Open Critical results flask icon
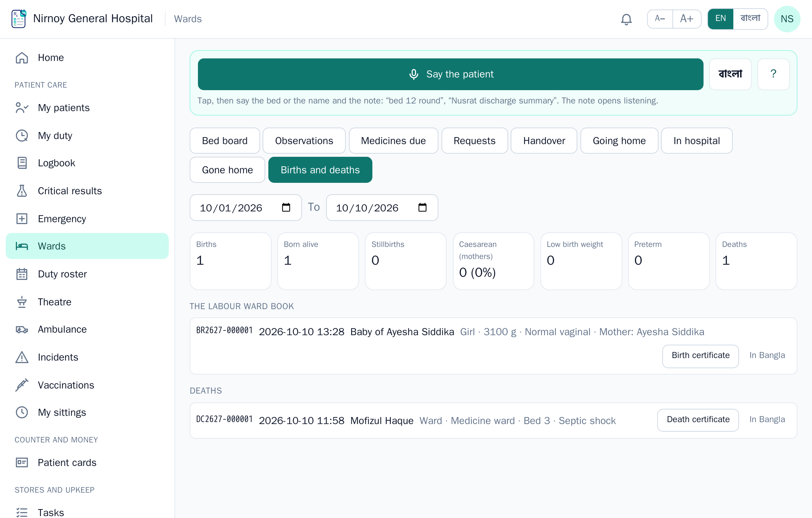This screenshot has width=812, height=518. click(22, 191)
